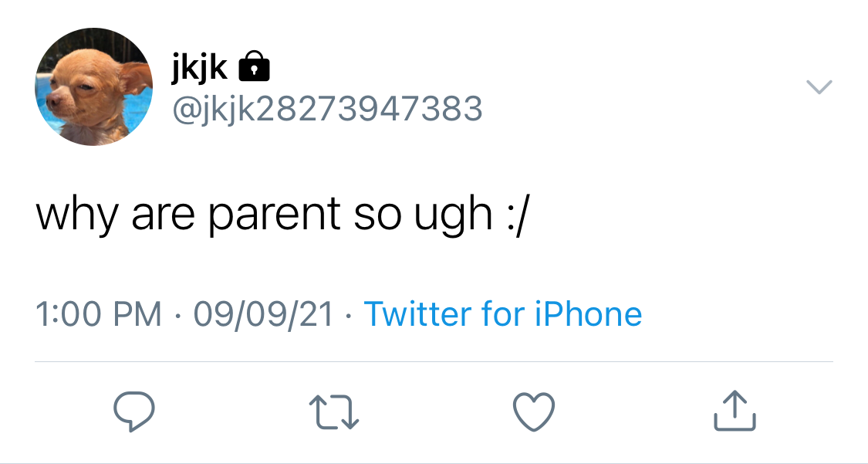Screen dimensions: 868x464
Task: Like the tweet with the heart icon
Action: pos(534,412)
